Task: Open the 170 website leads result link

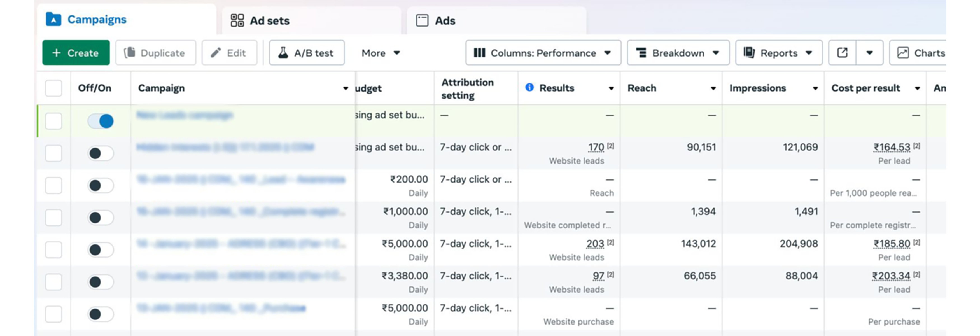Action: [596, 147]
